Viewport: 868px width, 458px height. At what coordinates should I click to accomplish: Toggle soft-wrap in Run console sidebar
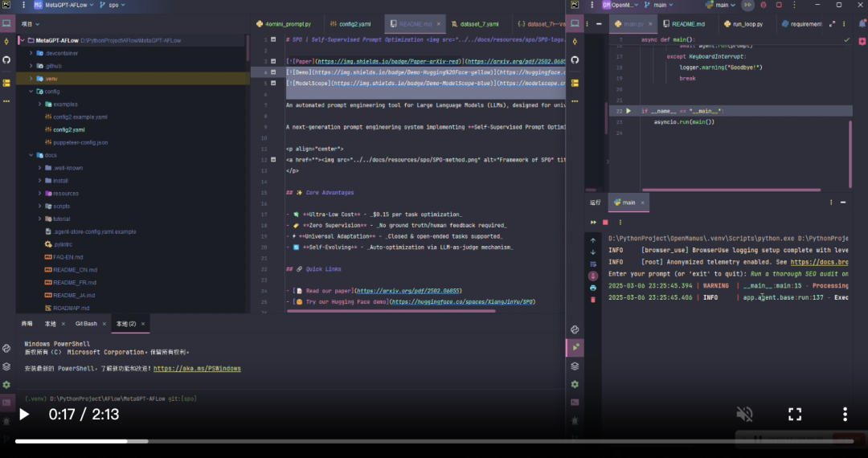point(593,264)
